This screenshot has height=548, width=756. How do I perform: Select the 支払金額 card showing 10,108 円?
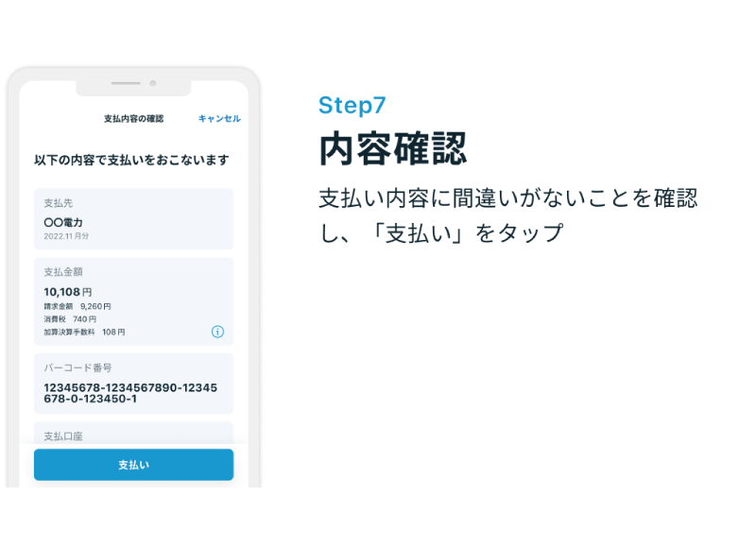pos(133,301)
